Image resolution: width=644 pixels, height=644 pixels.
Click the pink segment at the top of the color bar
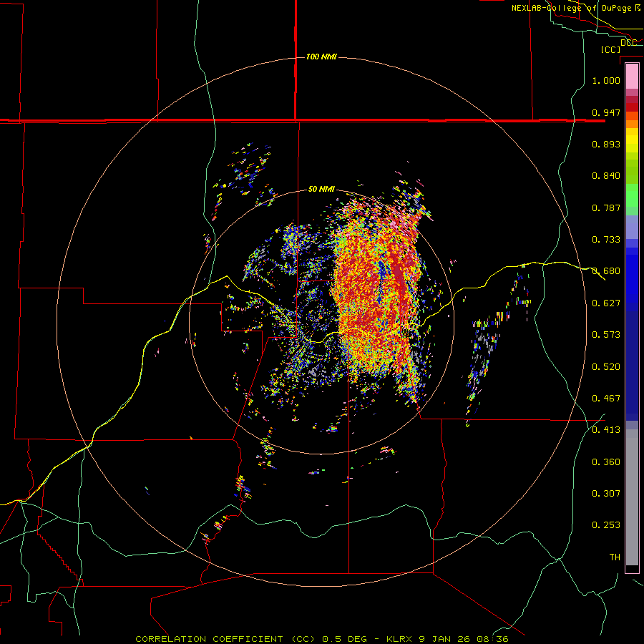point(632,77)
